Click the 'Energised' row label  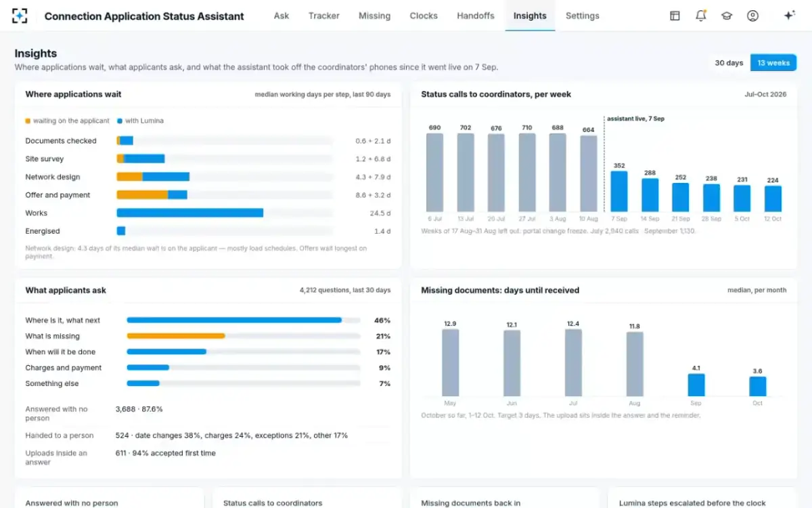[43, 231]
